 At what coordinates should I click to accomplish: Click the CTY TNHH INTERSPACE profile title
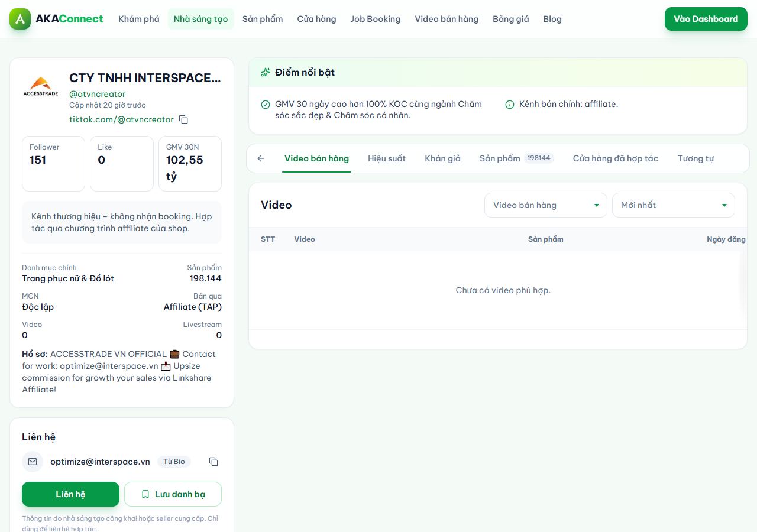(x=145, y=78)
